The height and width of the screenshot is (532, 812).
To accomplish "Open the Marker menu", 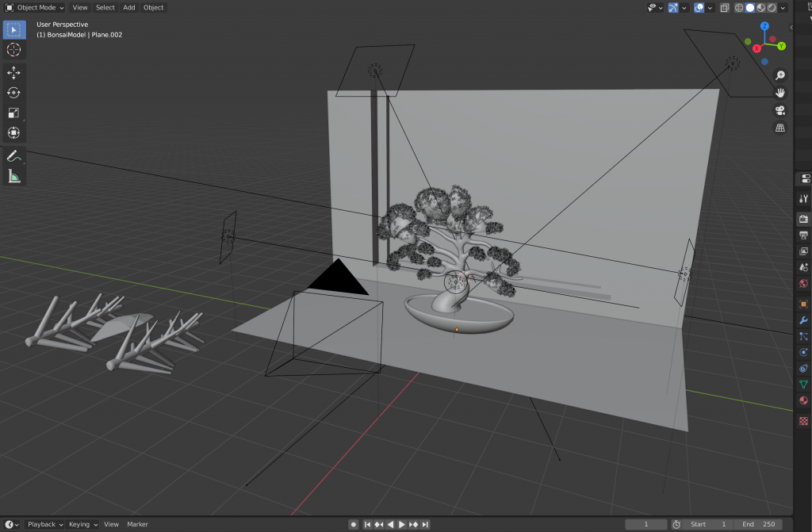I will pyautogui.click(x=138, y=524).
